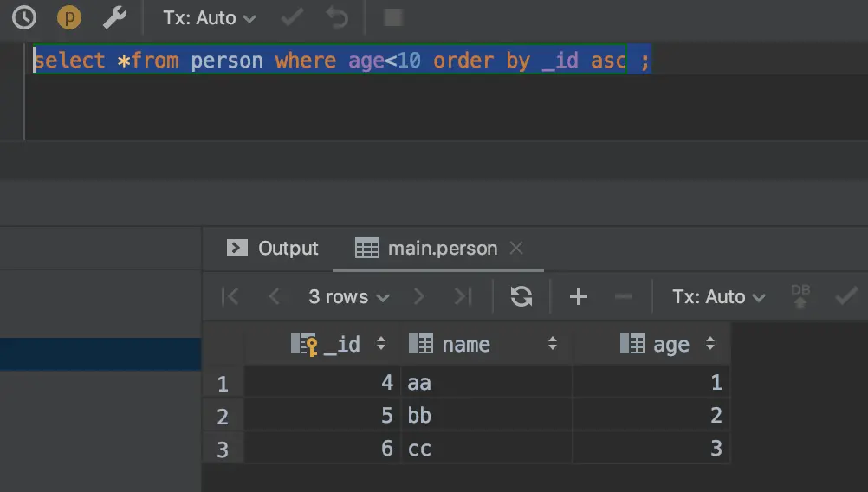
Task: Click the stop execution square icon
Action: 393,17
